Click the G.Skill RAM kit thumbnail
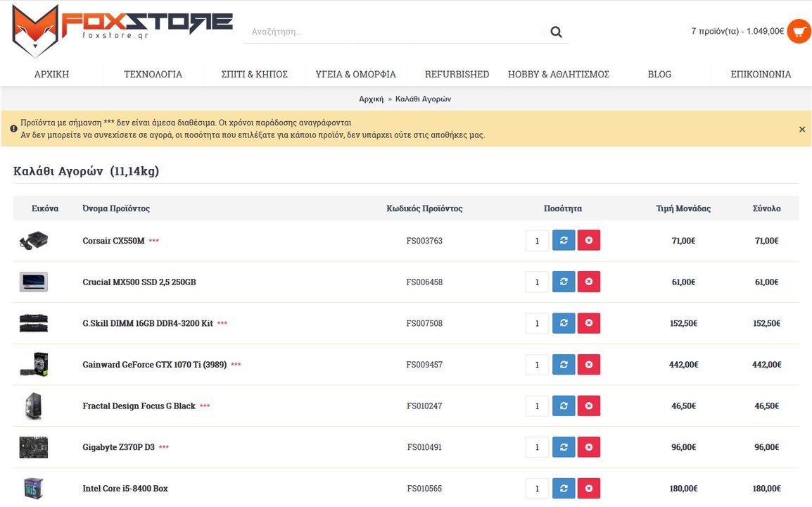The image size is (812, 507). pyautogui.click(x=34, y=323)
